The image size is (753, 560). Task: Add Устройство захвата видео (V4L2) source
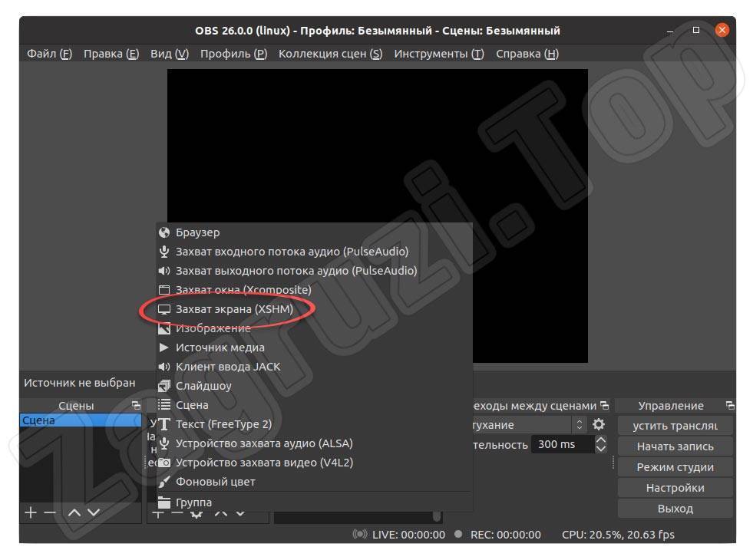314,463
